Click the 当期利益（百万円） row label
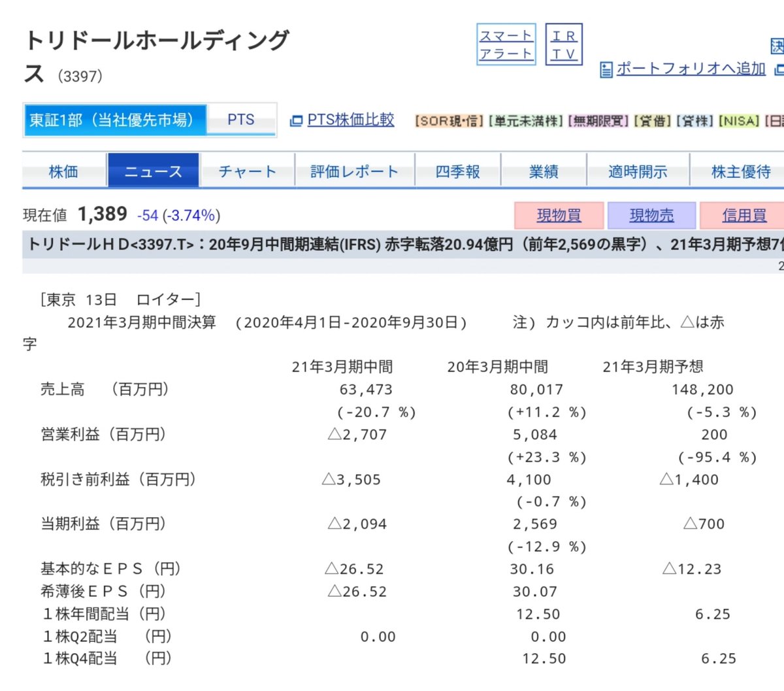Viewport: 784px width, 691px height. 104,524
